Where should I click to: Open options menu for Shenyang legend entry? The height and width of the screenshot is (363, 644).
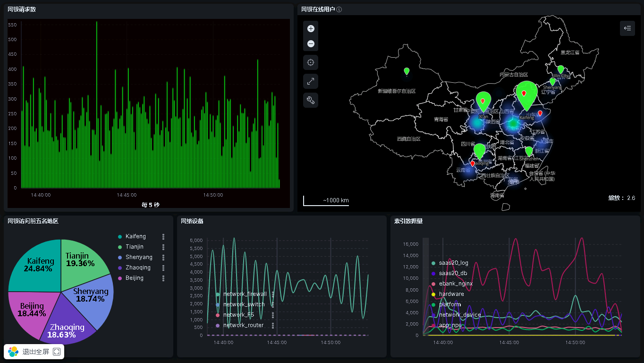pos(163,257)
